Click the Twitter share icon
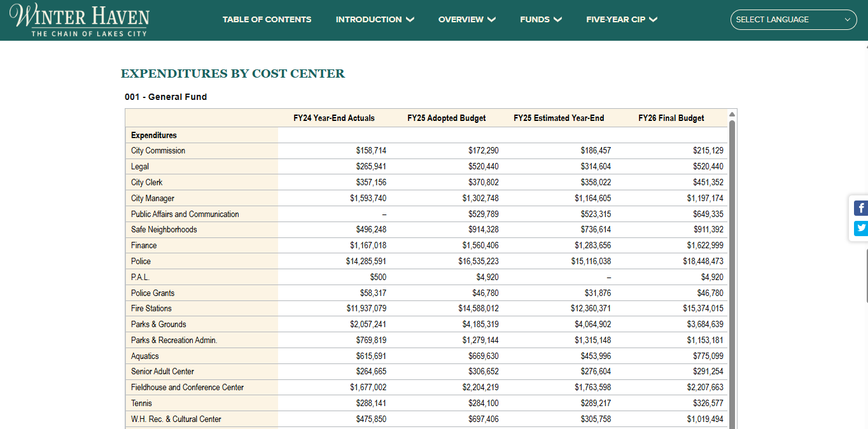Screen dimensions: 868x429 (861, 228)
